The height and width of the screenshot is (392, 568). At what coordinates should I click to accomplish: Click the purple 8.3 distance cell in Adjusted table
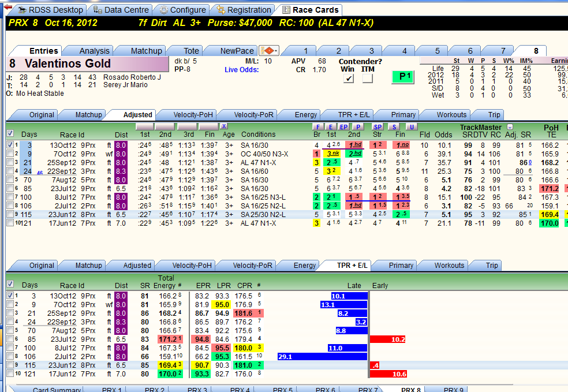pyautogui.click(x=121, y=171)
